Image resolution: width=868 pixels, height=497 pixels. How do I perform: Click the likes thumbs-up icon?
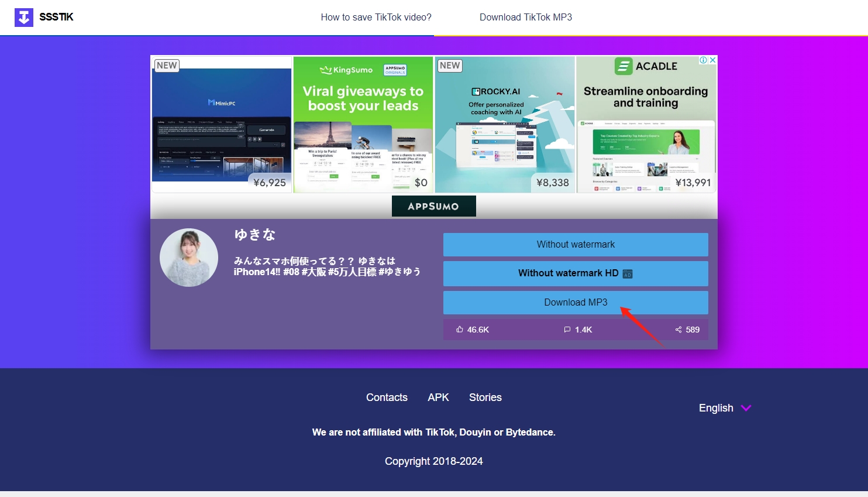pos(460,330)
